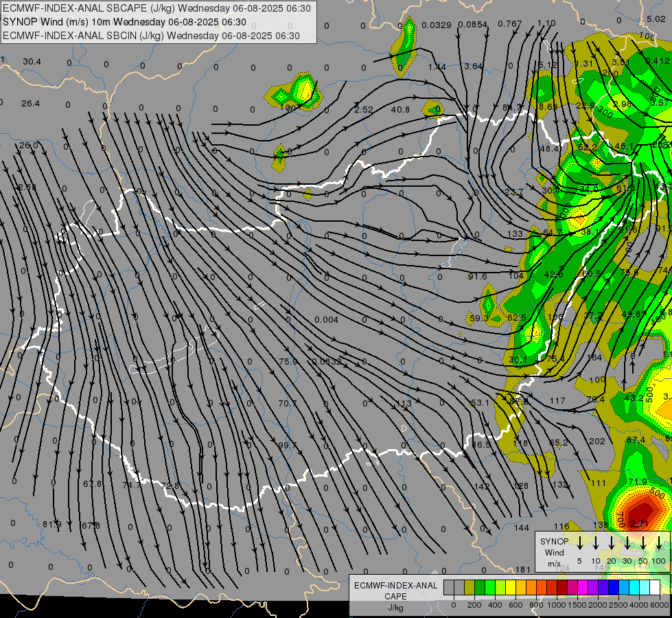Click the 113 value on the map
The height and width of the screenshot is (618, 672).
pyautogui.click(x=404, y=403)
